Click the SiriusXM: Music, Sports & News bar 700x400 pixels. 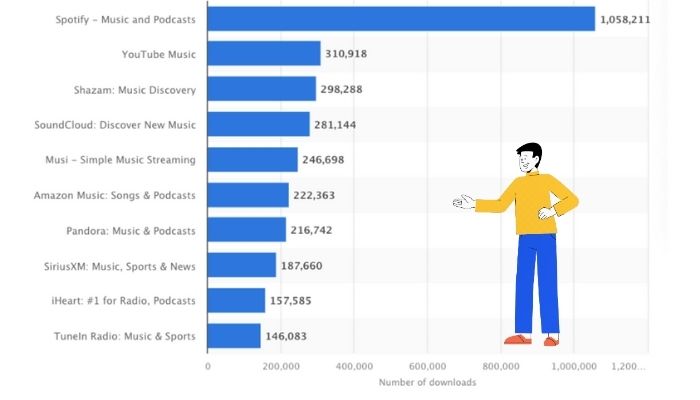coord(242,265)
